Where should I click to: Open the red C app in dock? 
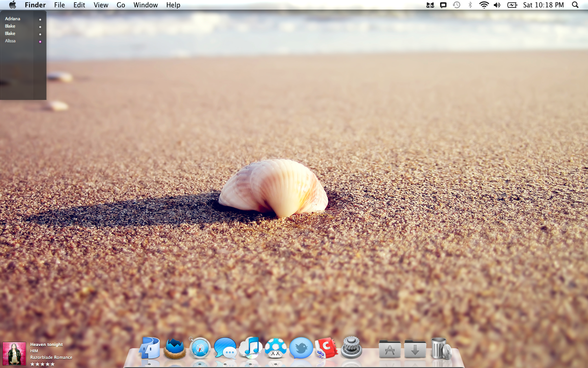point(326,348)
